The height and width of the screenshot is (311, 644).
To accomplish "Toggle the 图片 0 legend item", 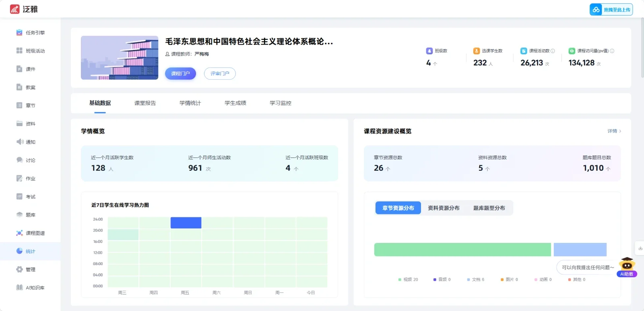I will pos(509,280).
